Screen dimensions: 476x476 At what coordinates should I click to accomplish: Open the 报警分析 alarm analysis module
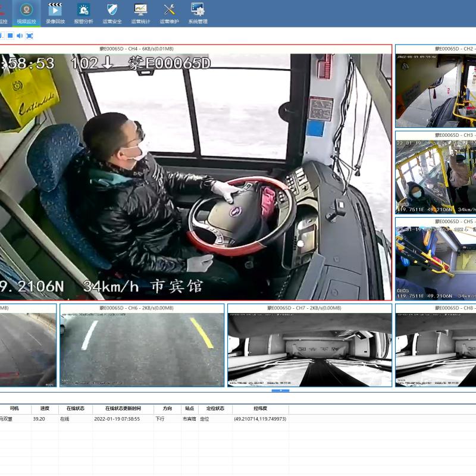click(x=83, y=13)
